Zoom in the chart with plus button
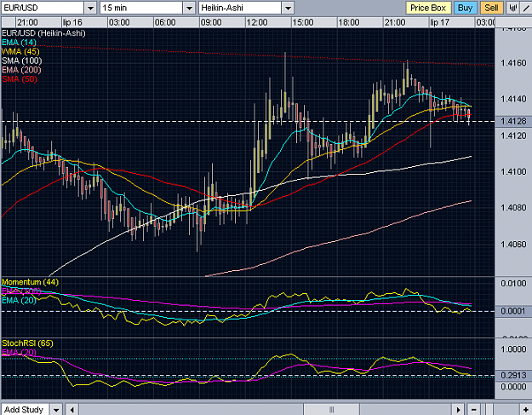This screenshot has width=532, height=415. click(525, 410)
